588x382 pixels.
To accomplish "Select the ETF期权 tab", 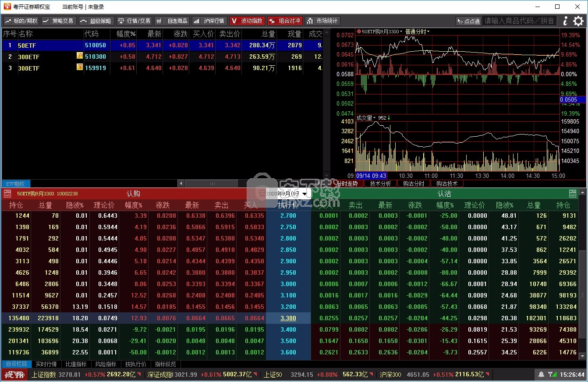I will 16,184.
